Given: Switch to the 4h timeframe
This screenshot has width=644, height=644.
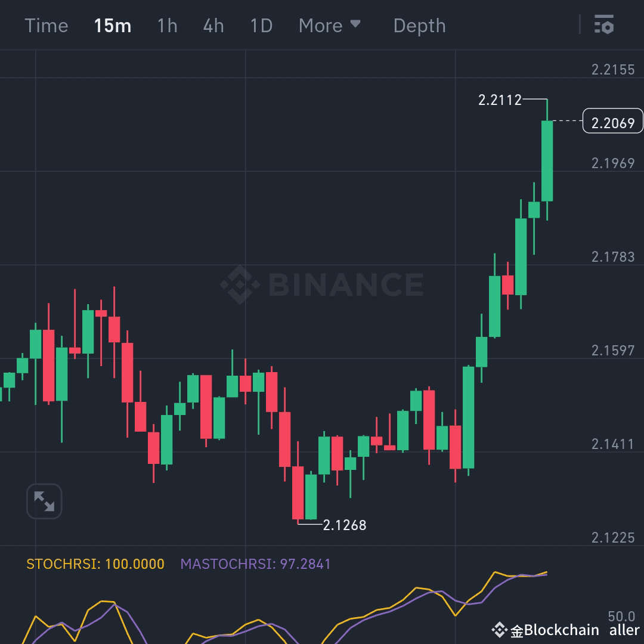Looking at the screenshot, I should (x=213, y=25).
